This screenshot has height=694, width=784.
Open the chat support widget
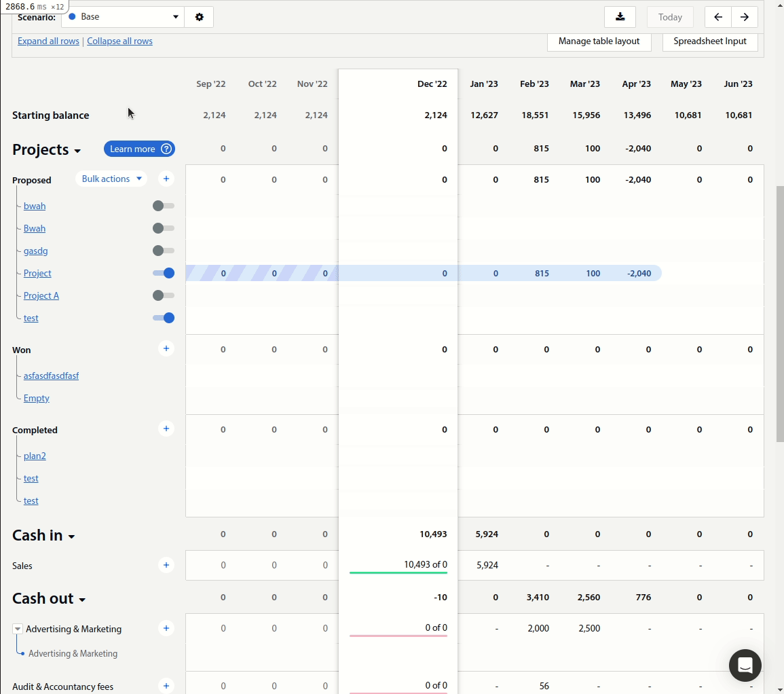pos(745,665)
